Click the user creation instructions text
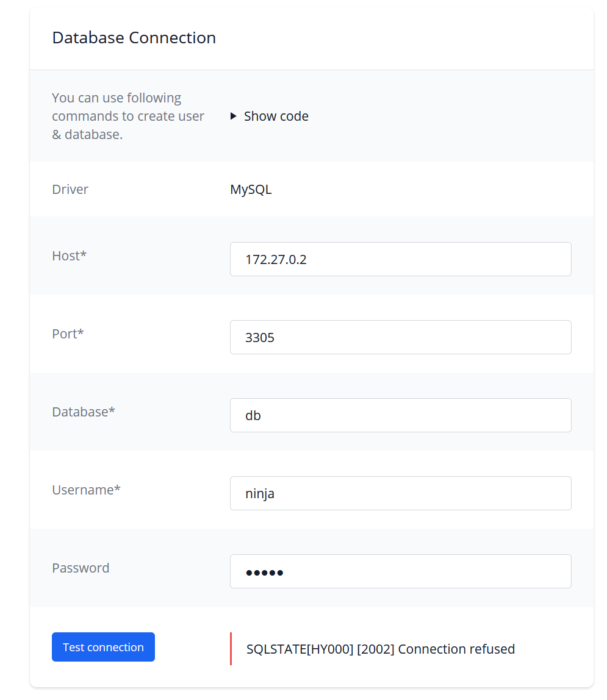 (x=128, y=116)
